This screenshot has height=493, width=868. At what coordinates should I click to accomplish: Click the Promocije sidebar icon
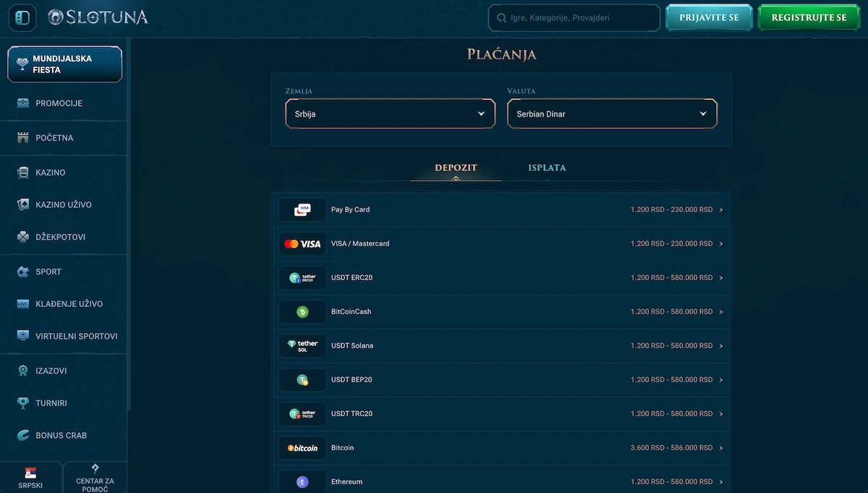pos(22,104)
